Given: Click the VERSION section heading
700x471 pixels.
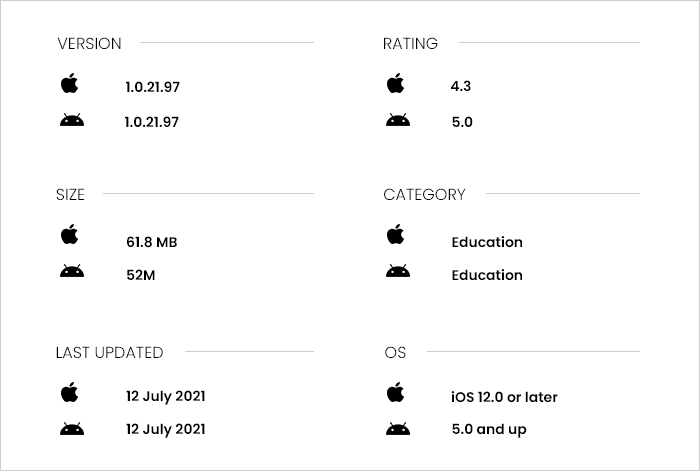Looking at the screenshot, I should coord(89,44).
